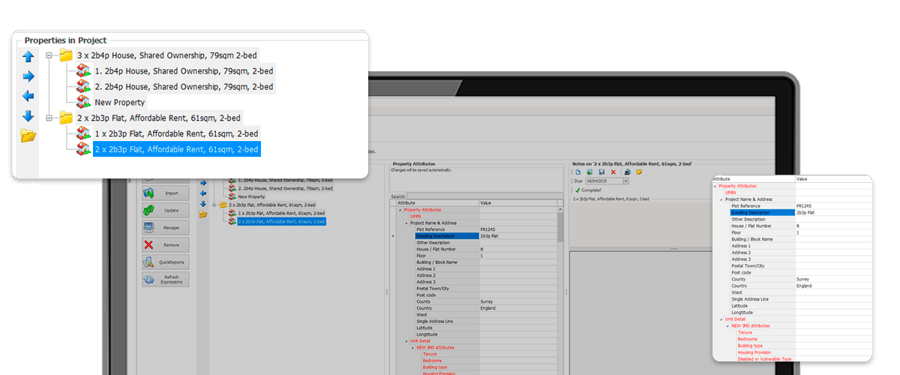Click the small left arrow in the laptop window

click(x=203, y=194)
